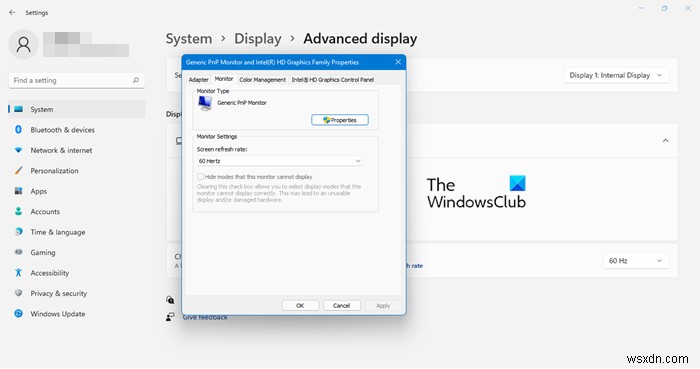
Task: Click the Give feedback icon
Action: coord(170,317)
